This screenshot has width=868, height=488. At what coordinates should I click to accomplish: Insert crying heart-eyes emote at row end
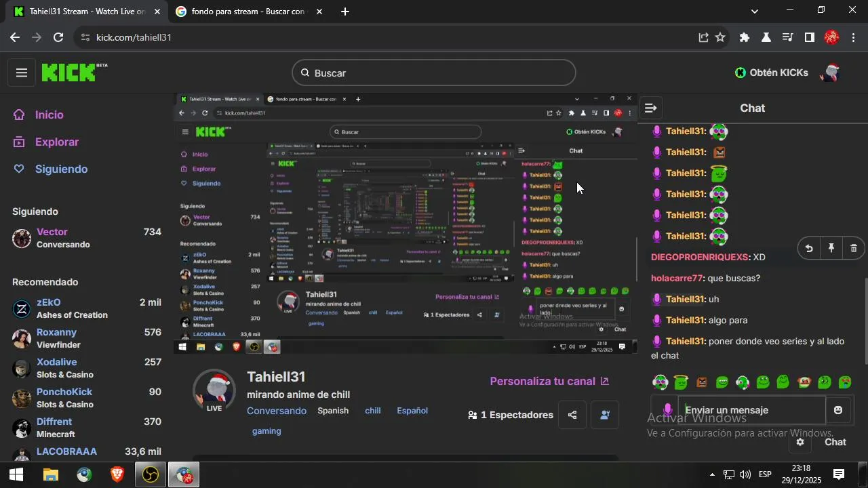pyautogui.click(x=845, y=382)
